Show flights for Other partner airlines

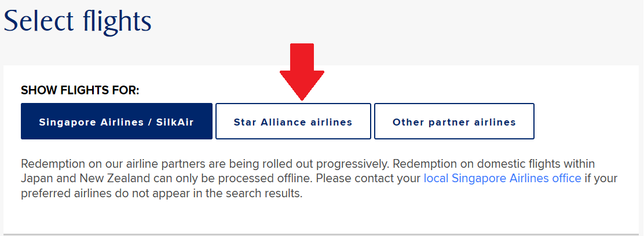(454, 121)
